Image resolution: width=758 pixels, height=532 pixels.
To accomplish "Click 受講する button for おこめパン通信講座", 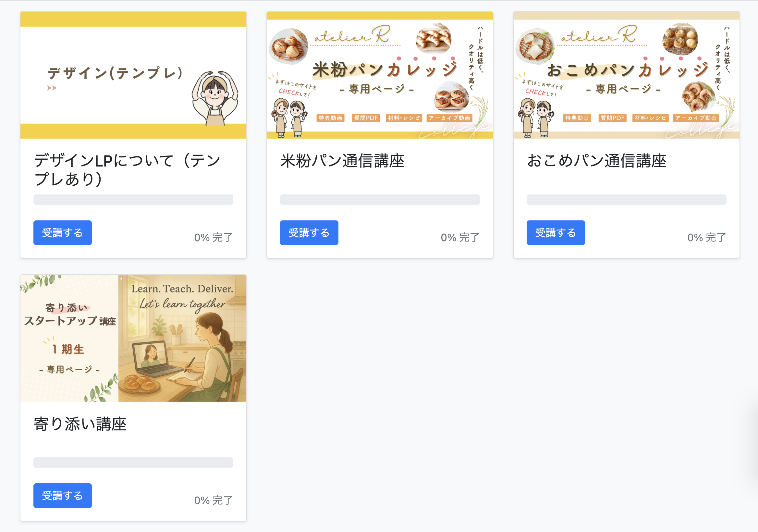I will tap(556, 233).
